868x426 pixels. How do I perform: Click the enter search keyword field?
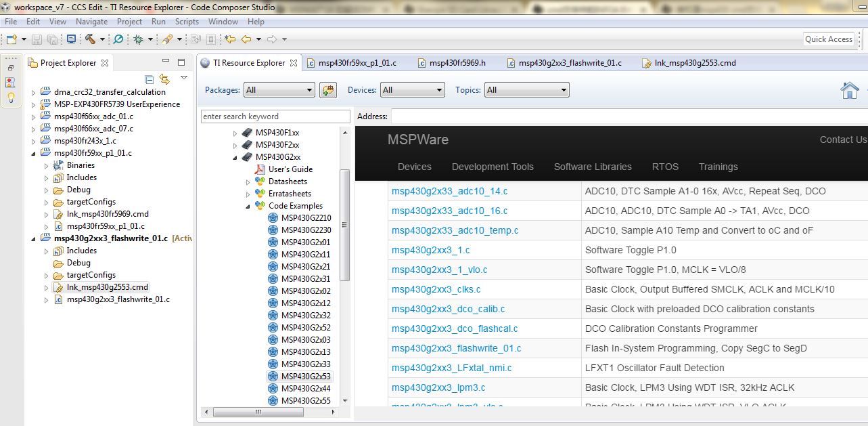275,116
